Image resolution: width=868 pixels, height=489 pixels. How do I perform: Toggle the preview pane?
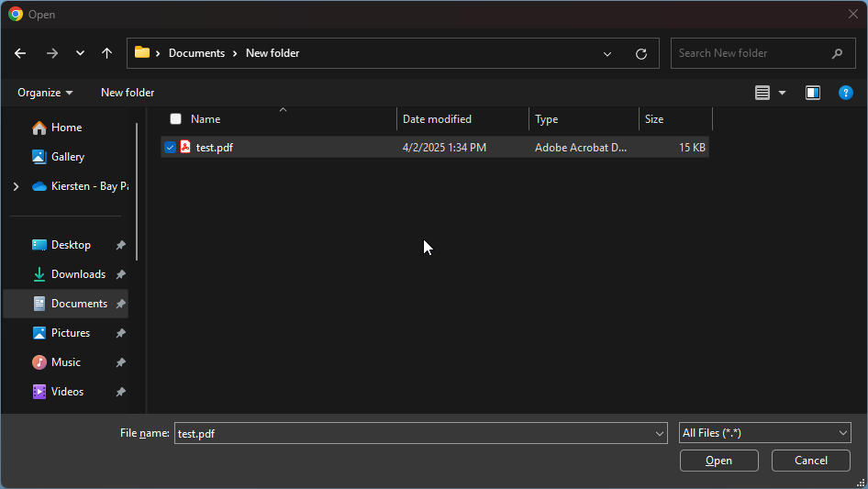tap(813, 93)
